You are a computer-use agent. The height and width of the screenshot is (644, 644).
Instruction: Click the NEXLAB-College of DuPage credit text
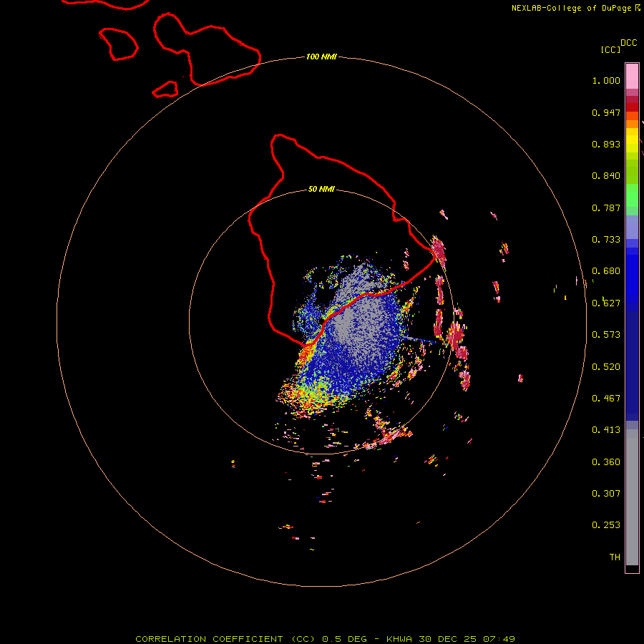[x=571, y=8]
